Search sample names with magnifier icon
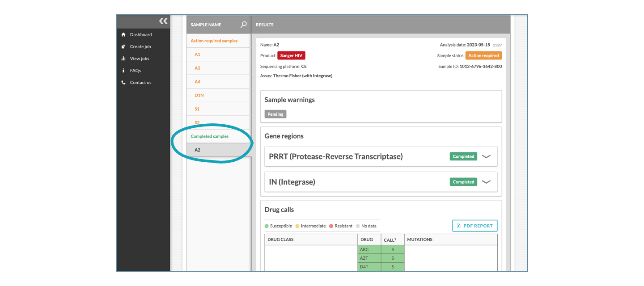This screenshot has width=644, height=286. pyautogui.click(x=244, y=25)
